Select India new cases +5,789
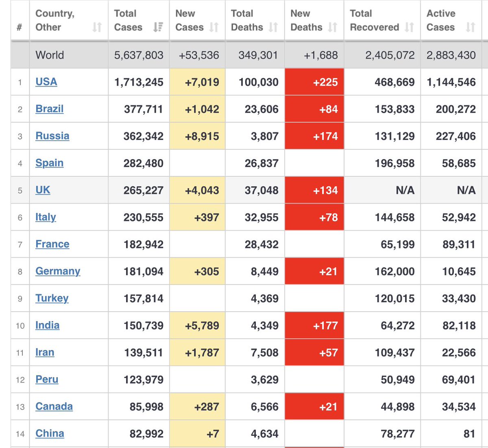The width and height of the screenshot is (488, 448). tap(202, 326)
